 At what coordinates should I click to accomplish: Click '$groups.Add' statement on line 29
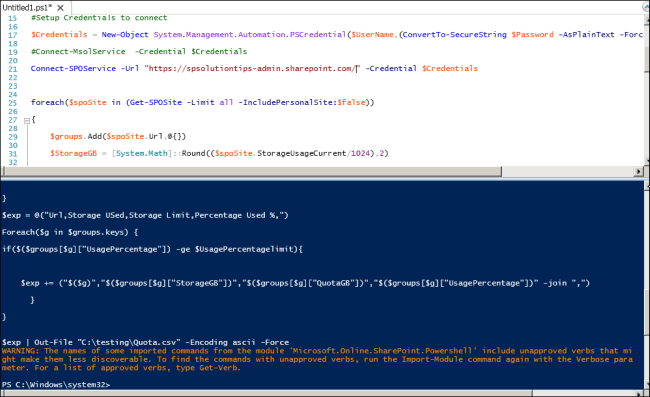(118, 136)
